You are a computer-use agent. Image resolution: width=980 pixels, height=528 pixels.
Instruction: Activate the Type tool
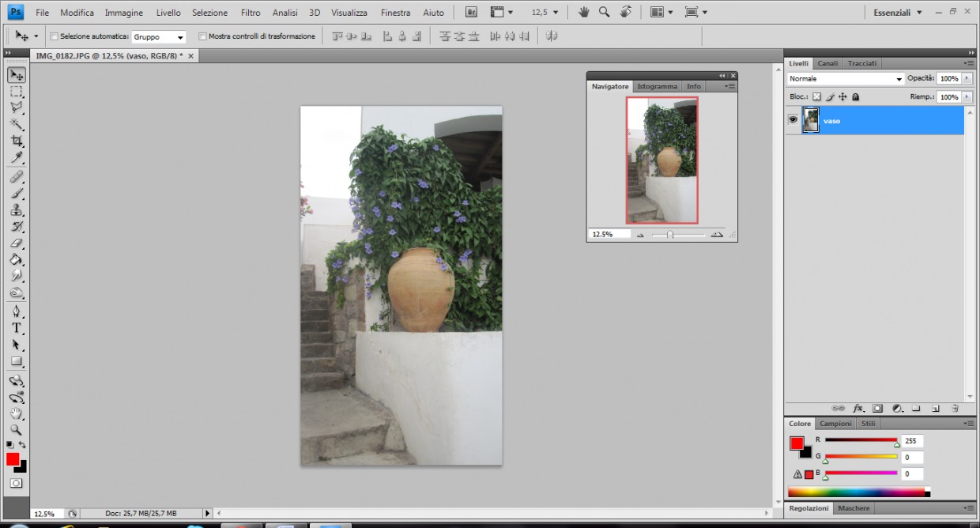(16, 328)
